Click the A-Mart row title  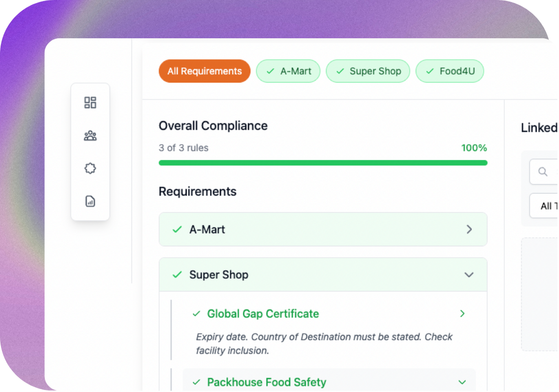(x=207, y=230)
